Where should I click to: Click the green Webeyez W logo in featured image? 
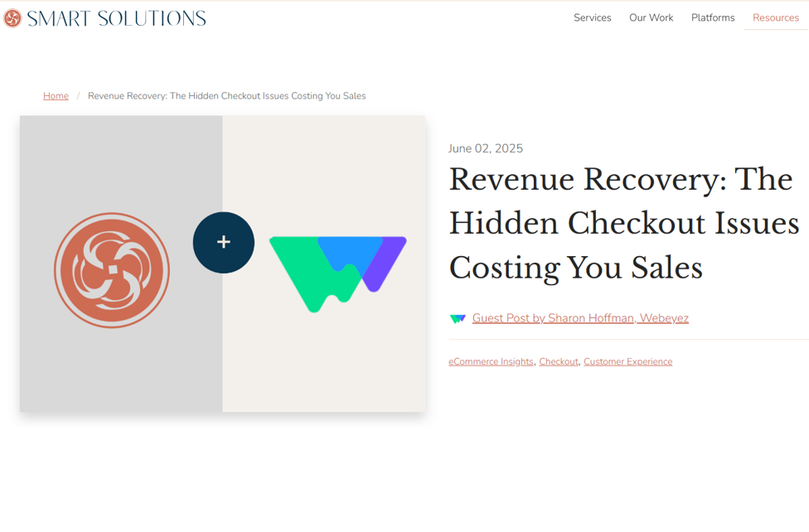pos(338,274)
